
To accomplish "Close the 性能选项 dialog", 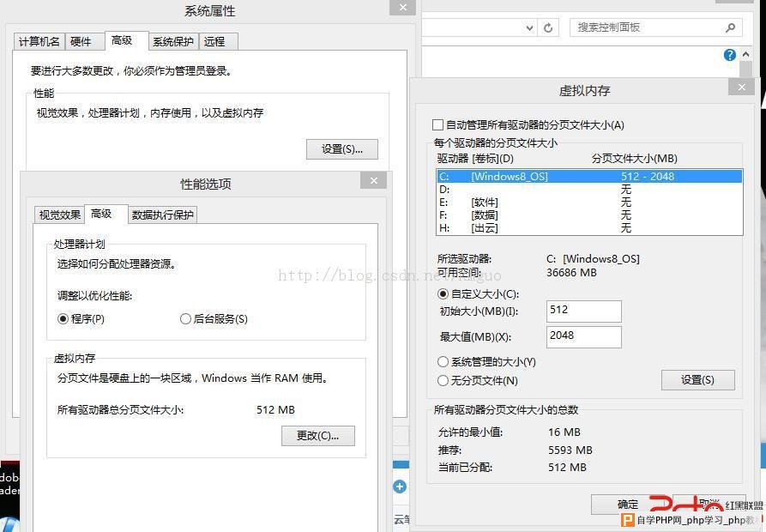I will (x=373, y=180).
